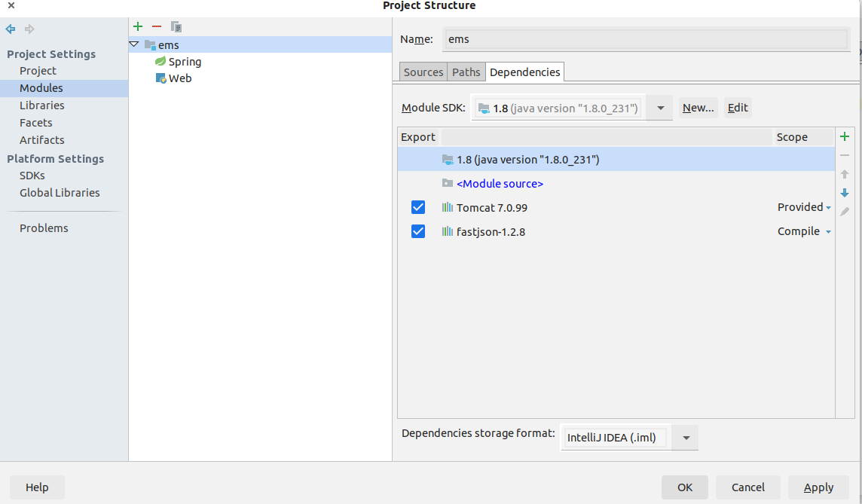
Task: Click the Help button
Action: coord(37,487)
